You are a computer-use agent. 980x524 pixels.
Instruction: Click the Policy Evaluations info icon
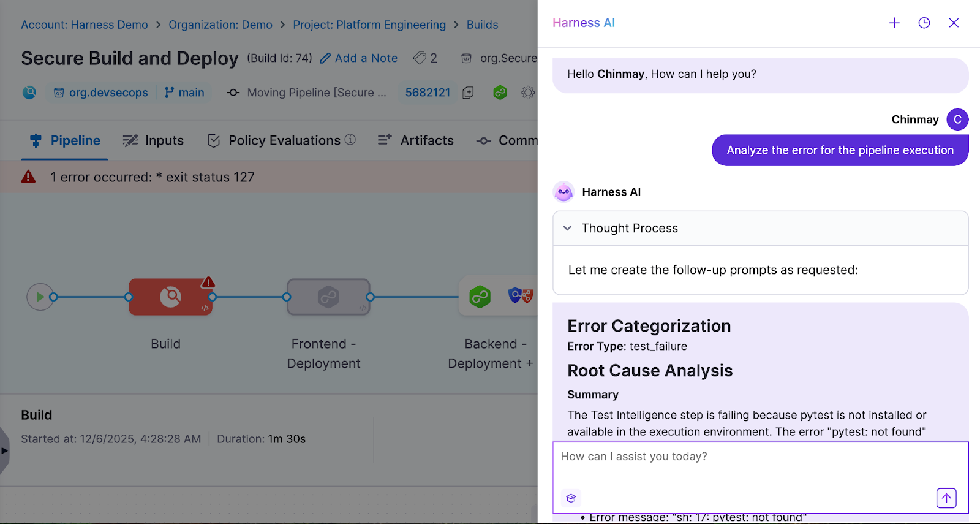pyautogui.click(x=350, y=140)
